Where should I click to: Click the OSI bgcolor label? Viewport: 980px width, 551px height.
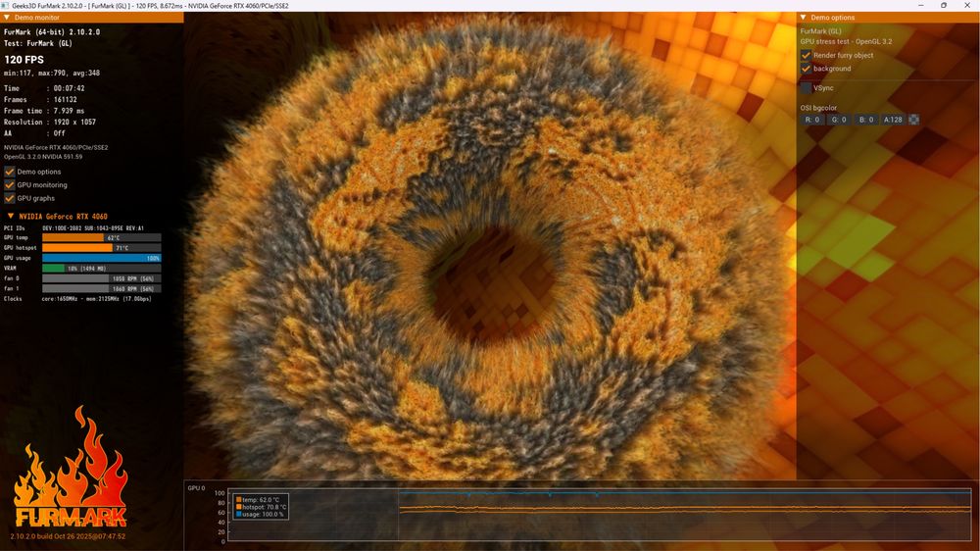click(x=818, y=108)
